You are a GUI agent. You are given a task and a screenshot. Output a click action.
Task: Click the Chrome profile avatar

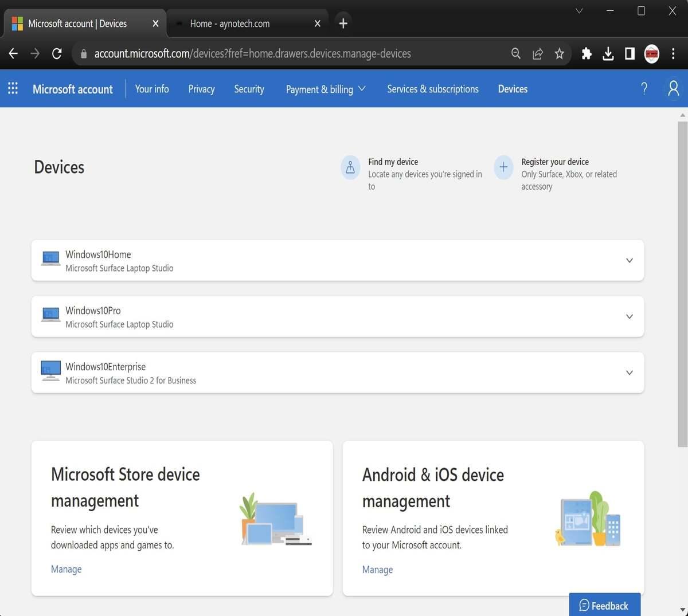coord(652,53)
